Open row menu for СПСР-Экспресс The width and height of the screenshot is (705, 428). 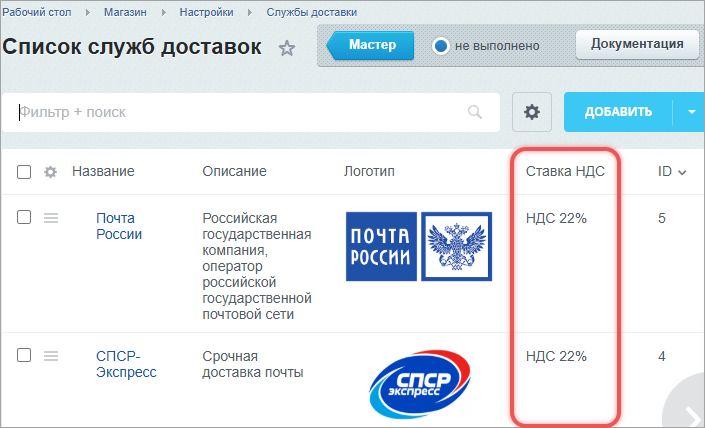pyautogui.click(x=52, y=356)
